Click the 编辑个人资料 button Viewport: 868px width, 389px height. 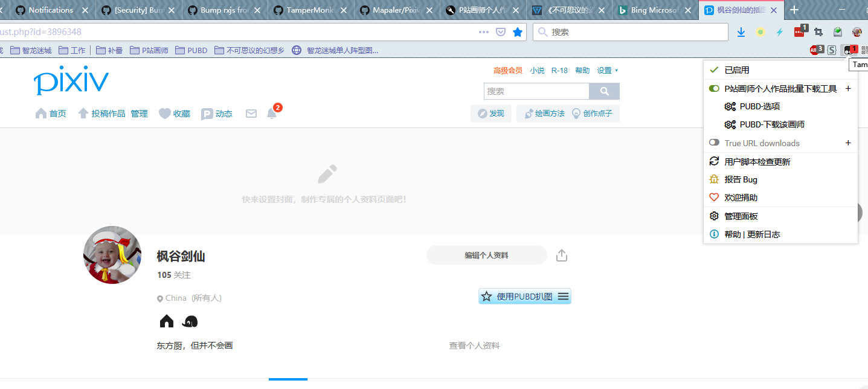pyautogui.click(x=486, y=255)
